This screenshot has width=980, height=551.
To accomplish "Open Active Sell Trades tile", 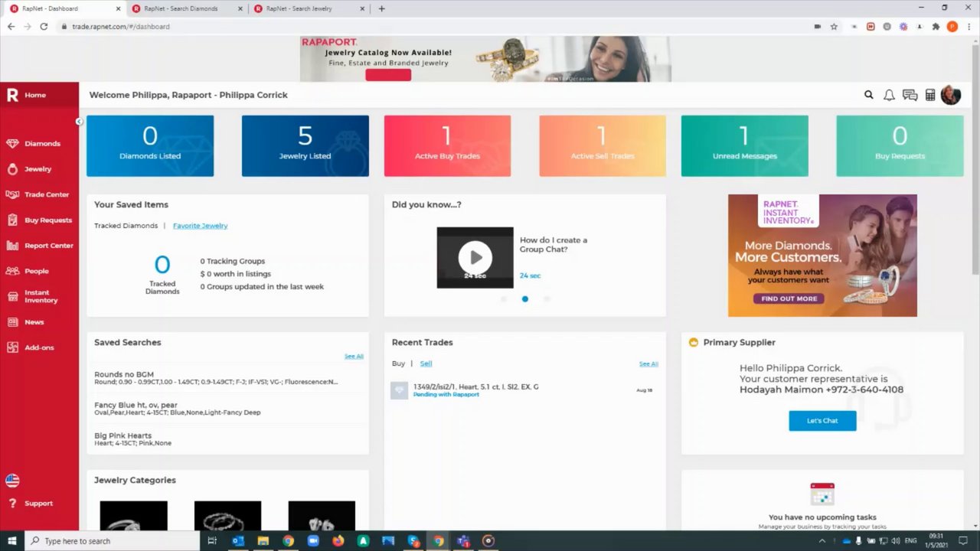I will coord(603,146).
